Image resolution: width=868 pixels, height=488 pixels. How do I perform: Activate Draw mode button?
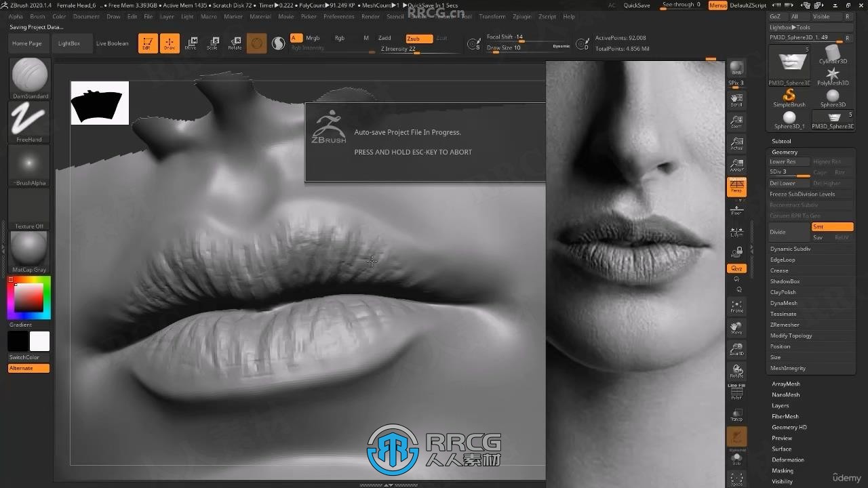coord(170,43)
